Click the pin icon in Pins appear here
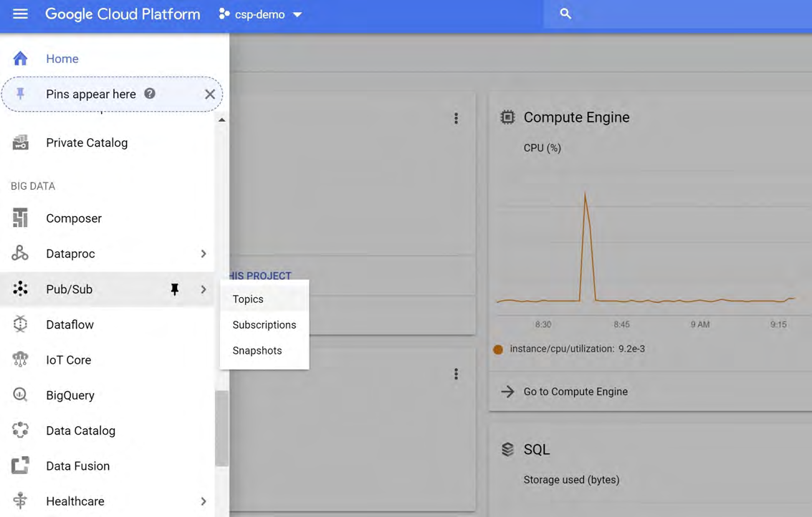Screen dimensions: 812x517 [x=20, y=94]
